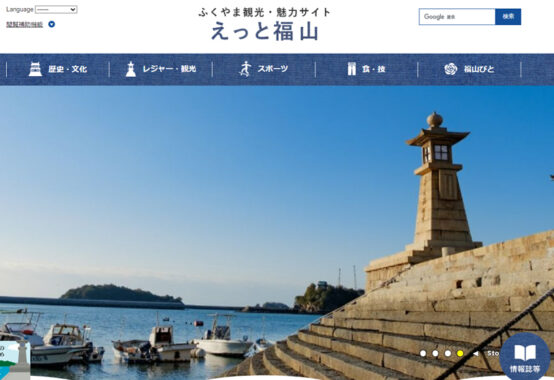Open the 閲覧補助機能 accessibility link
The image size is (554, 380).
(x=24, y=24)
